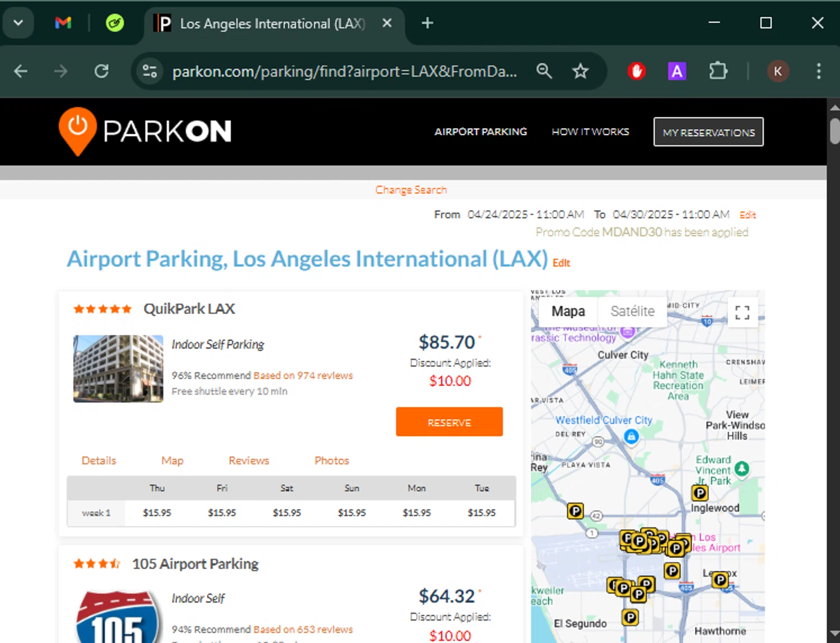
Task: Toggle fullscreen map view
Action: coord(743,312)
